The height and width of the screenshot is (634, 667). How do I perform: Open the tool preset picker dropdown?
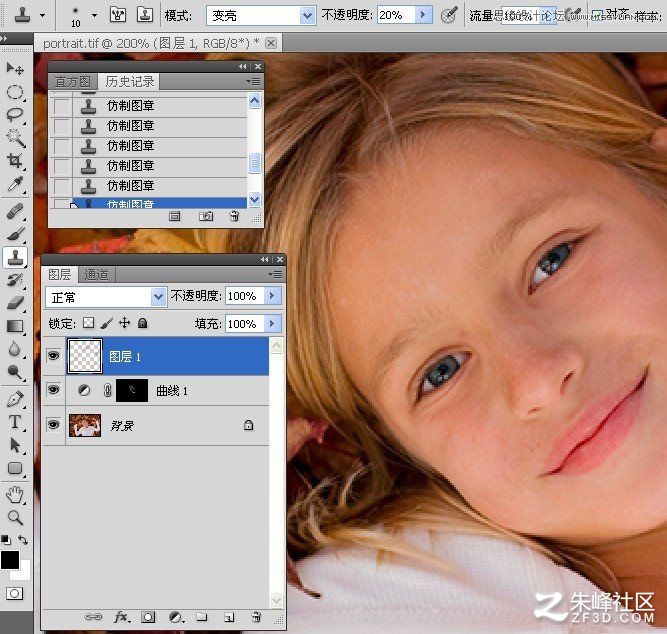pos(43,16)
